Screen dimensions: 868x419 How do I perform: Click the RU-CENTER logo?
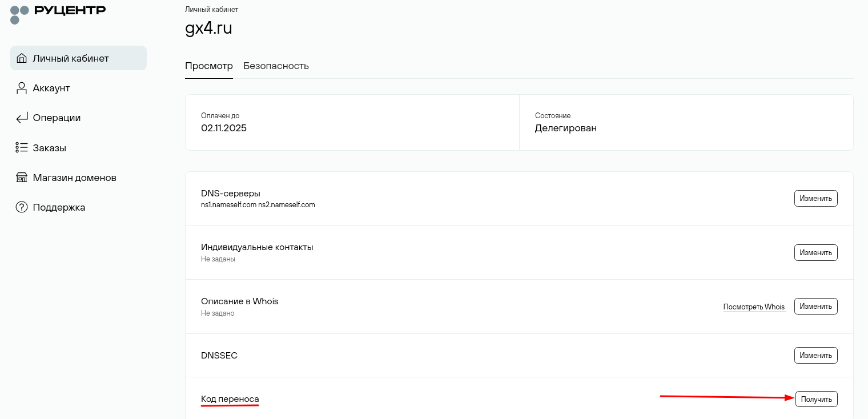coord(58,14)
